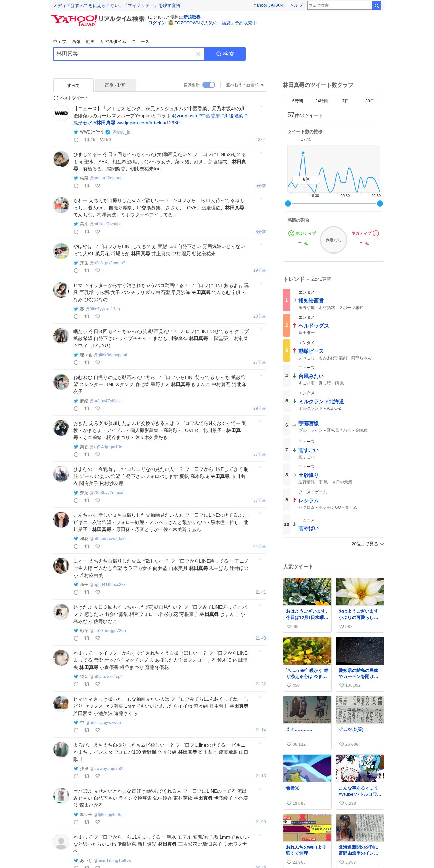Open the ニュース search category
434x868 pixels.
[140, 42]
